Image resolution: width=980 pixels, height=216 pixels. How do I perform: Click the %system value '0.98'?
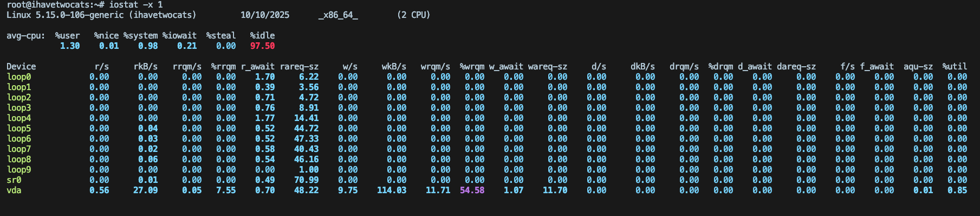[148, 46]
